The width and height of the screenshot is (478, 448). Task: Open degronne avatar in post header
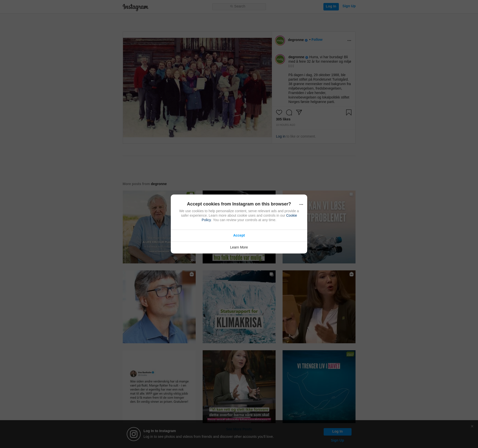280,41
